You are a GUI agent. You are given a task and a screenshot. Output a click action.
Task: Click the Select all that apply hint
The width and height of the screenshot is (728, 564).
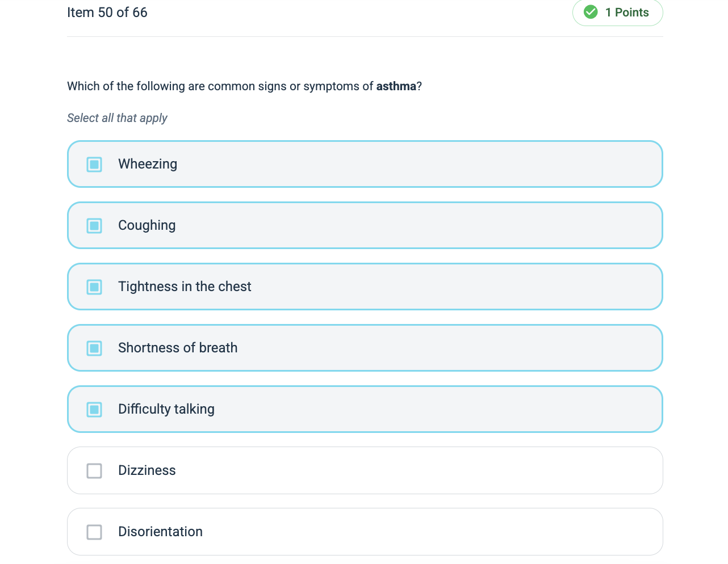(117, 118)
